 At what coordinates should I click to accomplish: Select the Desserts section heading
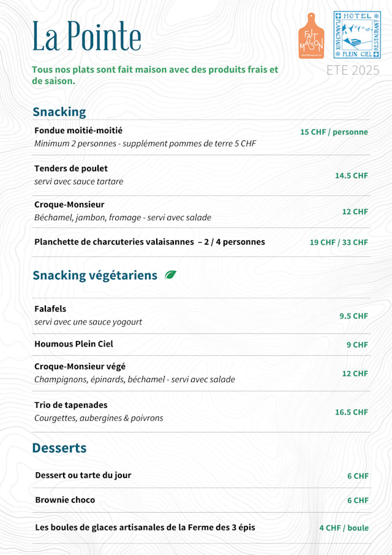click(59, 448)
